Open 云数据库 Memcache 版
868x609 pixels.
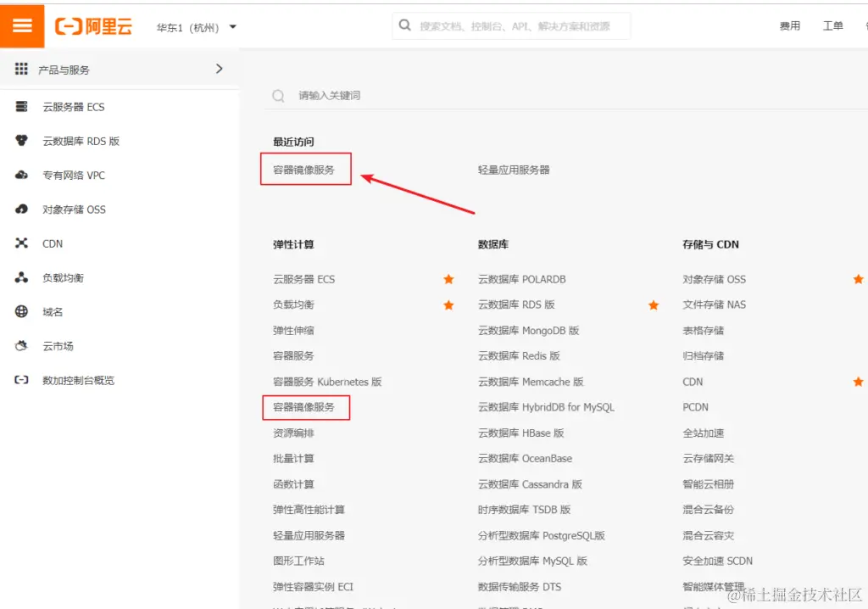[531, 382]
